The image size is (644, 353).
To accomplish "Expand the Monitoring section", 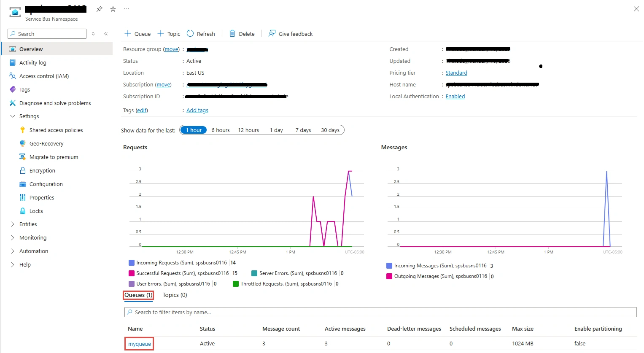I will tap(13, 237).
